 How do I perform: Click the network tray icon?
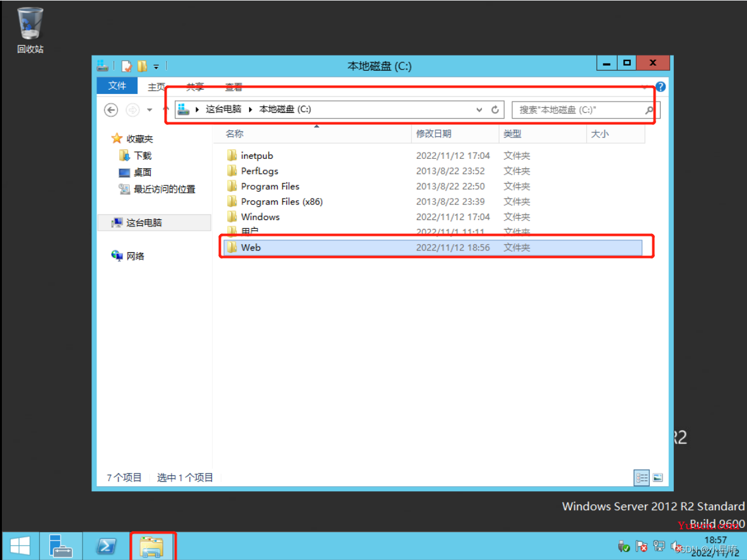[659, 545]
